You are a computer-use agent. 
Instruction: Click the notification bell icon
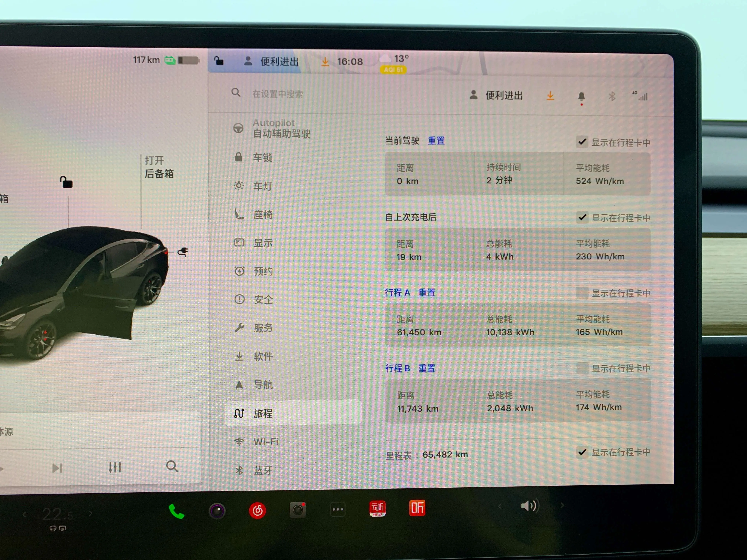581,96
